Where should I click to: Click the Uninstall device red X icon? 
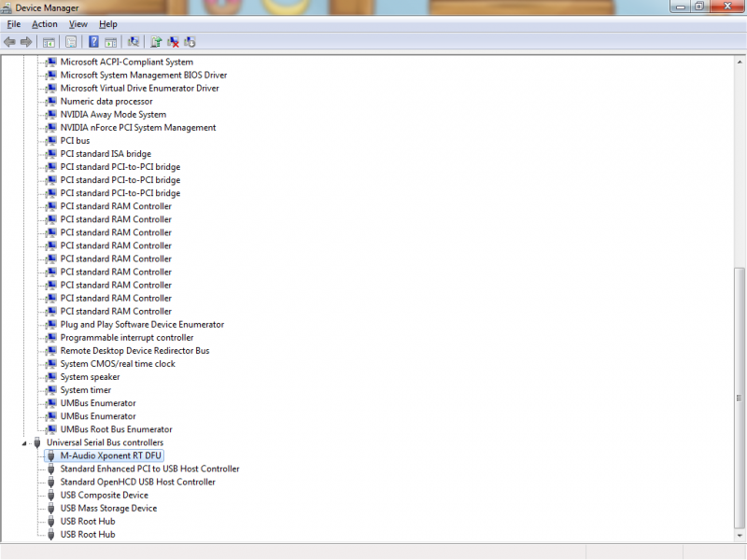click(173, 42)
